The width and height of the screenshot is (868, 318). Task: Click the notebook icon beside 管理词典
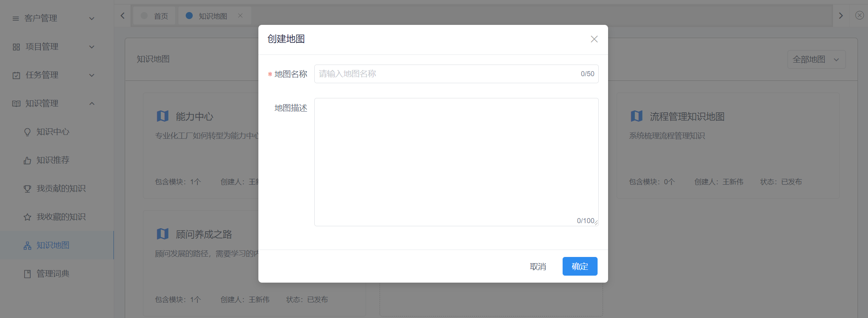[27, 274]
